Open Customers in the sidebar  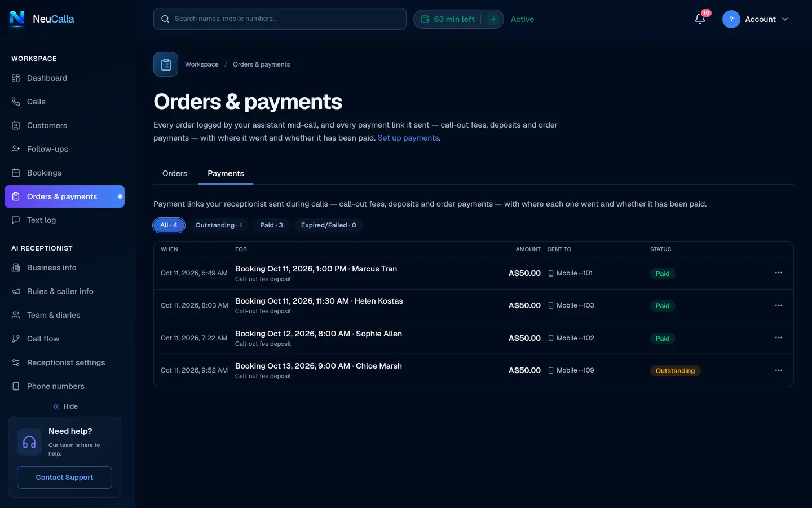point(64,125)
